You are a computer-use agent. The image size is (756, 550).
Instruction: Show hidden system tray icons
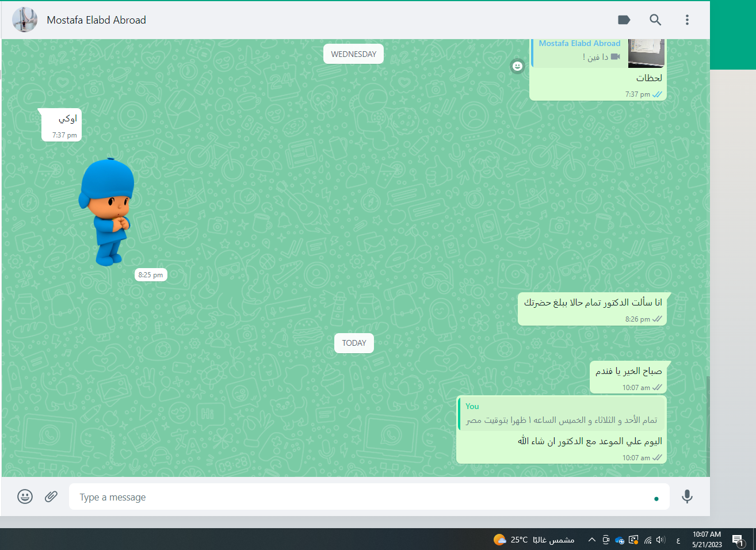pyautogui.click(x=591, y=540)
